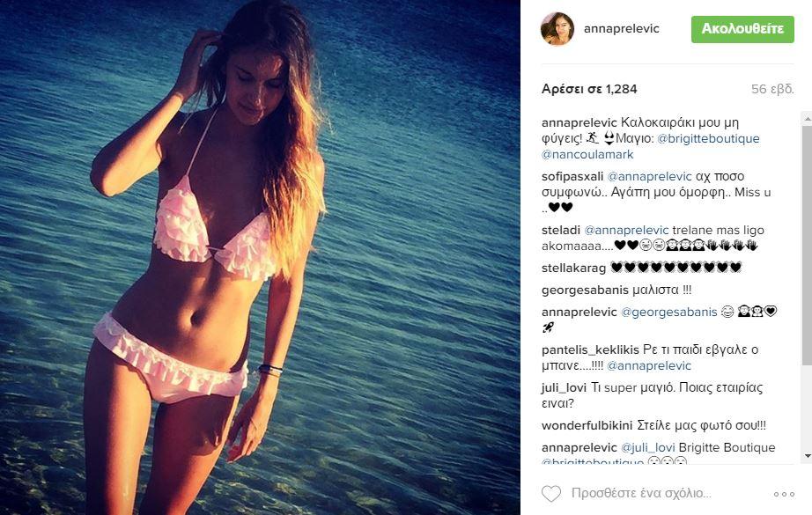This screenshot has width=812, height=515.
Task: Open stellakarag commenter profile
Action: click(x=573, y=269)
